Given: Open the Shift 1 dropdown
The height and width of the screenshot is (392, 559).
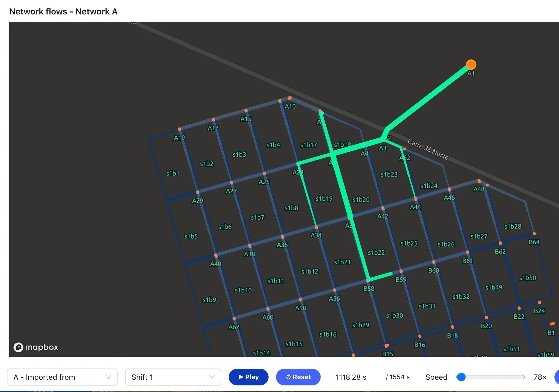Looking at the screenshot, I should point(173,377).
